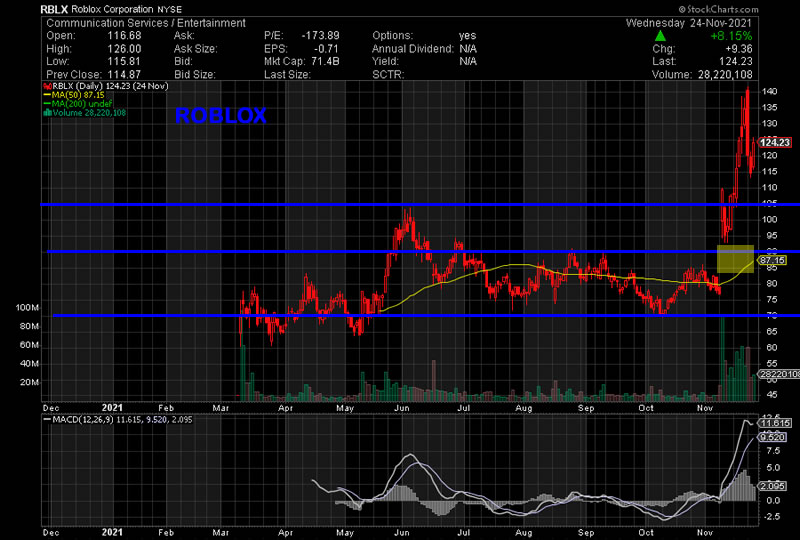Image resolution: width=800 pixels, height=540 pixels.
Task: Click the Jun label on the price chart axis
Action: click(405, 407)
